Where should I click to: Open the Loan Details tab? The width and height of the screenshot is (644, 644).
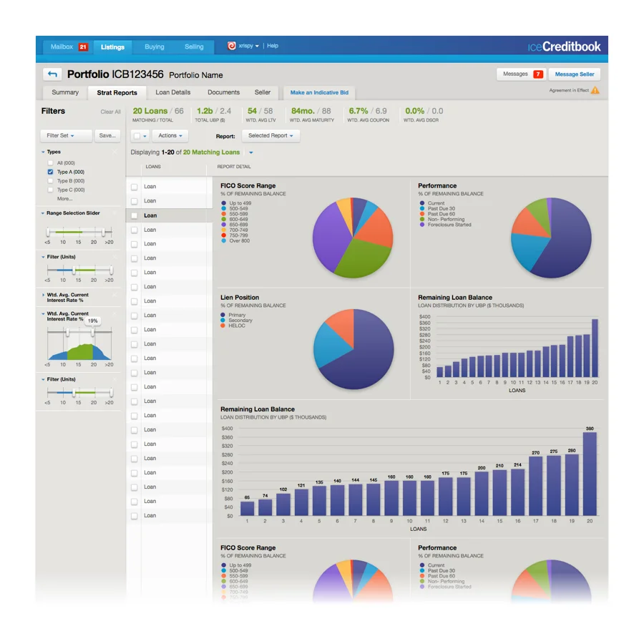coord(173,92)
